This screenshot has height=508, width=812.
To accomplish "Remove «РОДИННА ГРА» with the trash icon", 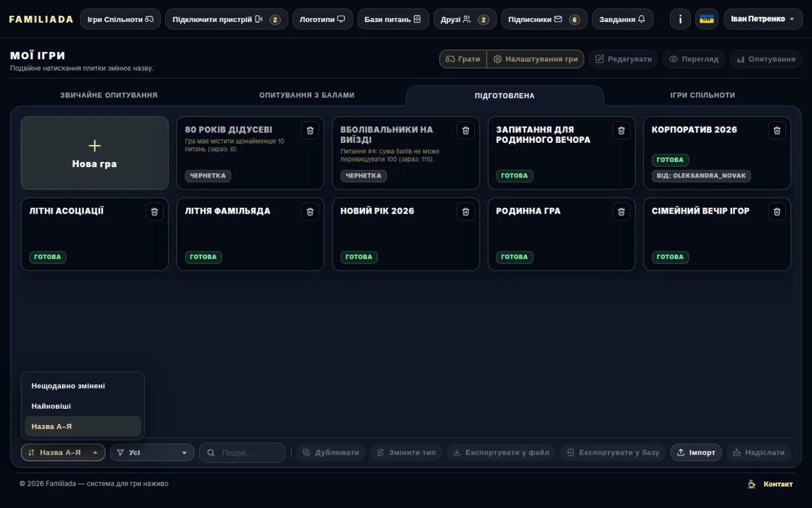I will coord(621,212).
